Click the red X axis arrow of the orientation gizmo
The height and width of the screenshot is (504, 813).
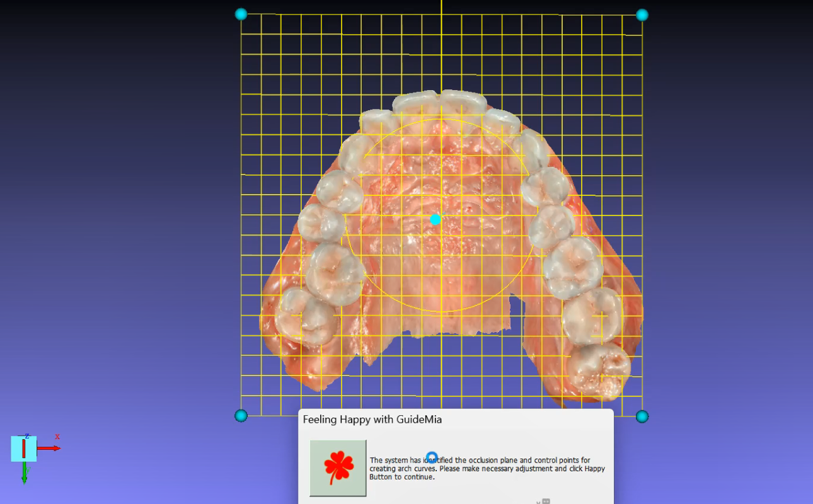point(49,448)
